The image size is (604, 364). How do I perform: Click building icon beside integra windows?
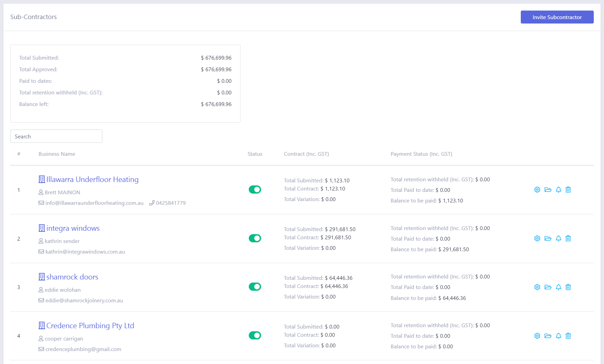coord(42,228)
